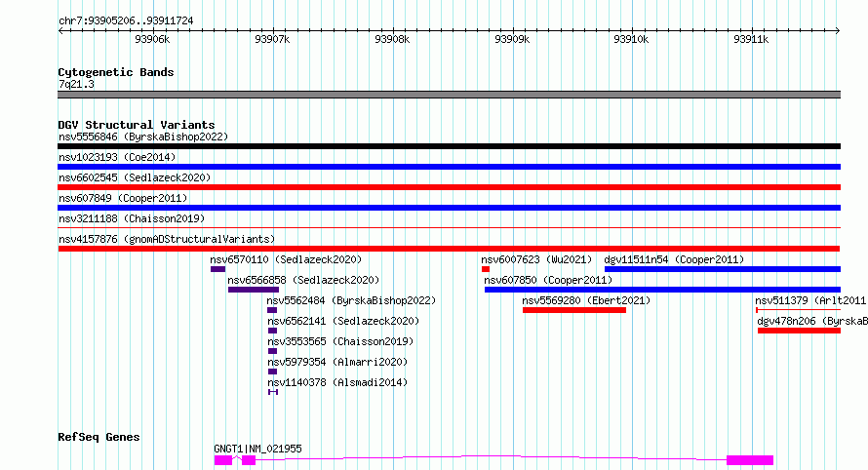The width and height of the screenshot is (868, 470).
Task: Select the small purple nsv3553565 block
Action: pyautogui.click(x=272, y=351)
